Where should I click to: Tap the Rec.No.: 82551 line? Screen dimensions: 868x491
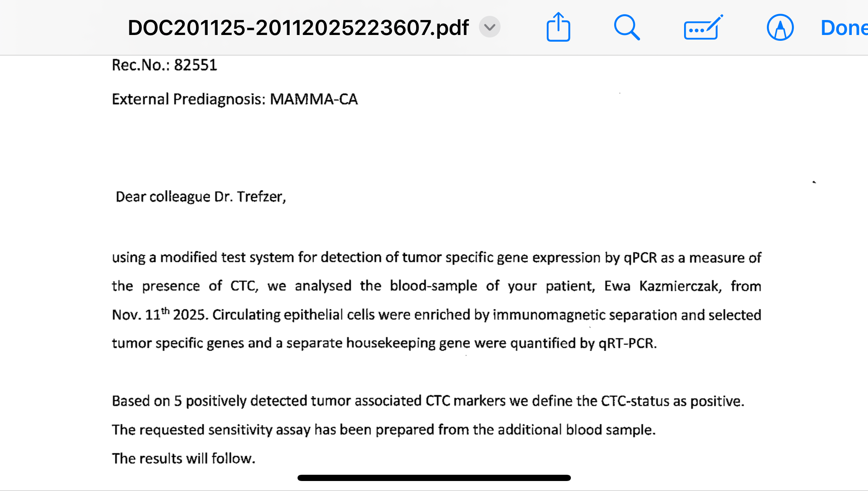[164, 65]
